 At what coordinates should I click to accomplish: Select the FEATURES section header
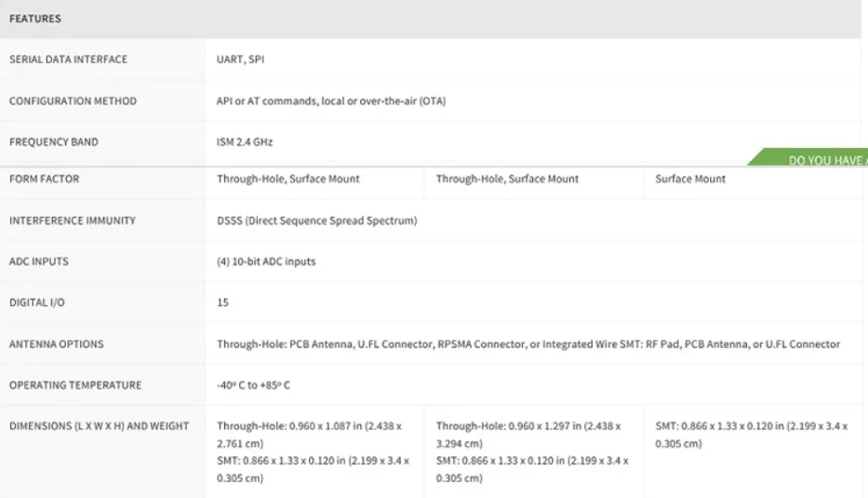(35, 19)
